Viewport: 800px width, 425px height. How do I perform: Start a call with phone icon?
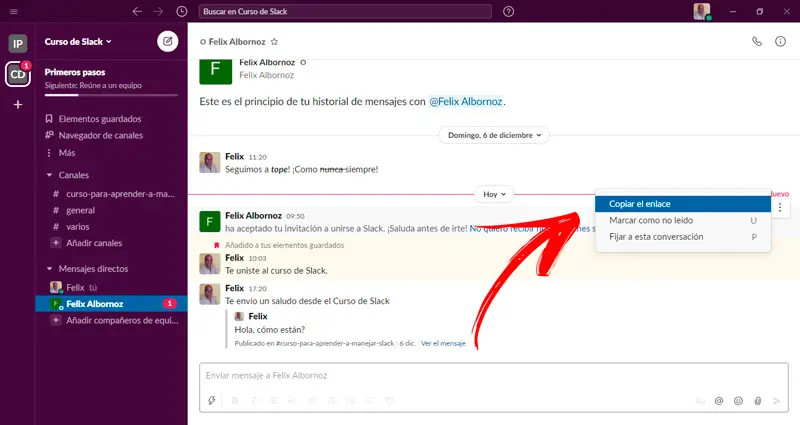point(757,41)
